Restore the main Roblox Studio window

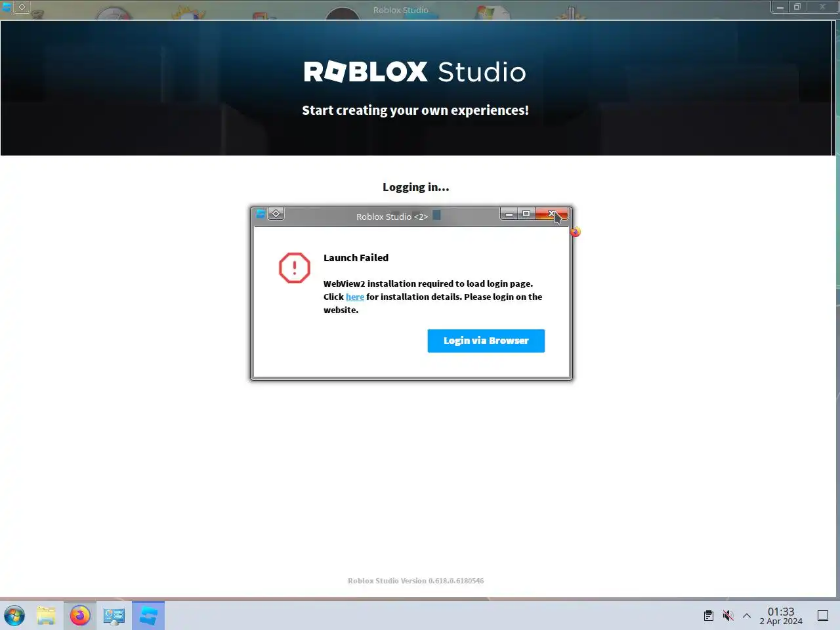click(x=797, y=7)
